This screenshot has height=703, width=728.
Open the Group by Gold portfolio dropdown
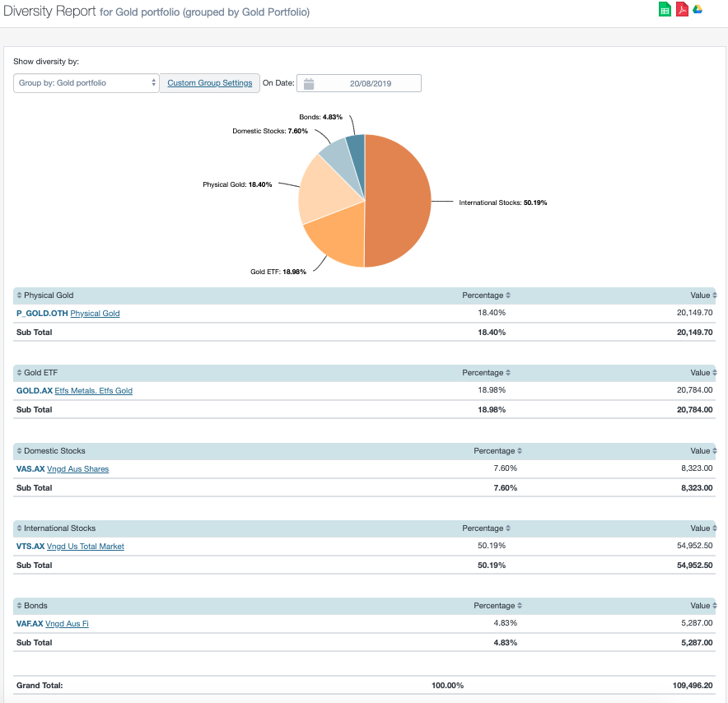(x=86, y=83)
